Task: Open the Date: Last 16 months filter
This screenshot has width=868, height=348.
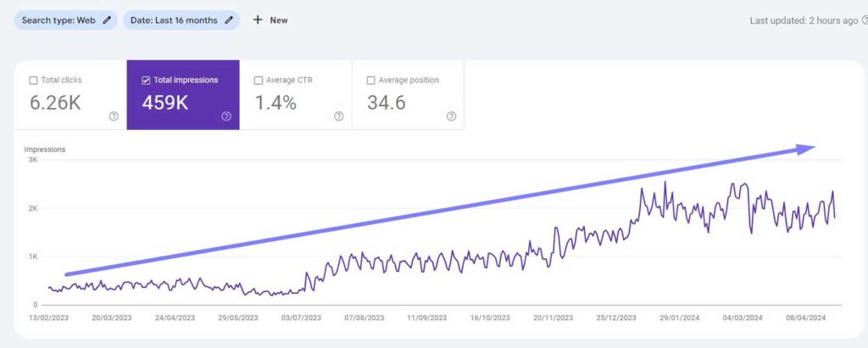Action: point(174,20)
